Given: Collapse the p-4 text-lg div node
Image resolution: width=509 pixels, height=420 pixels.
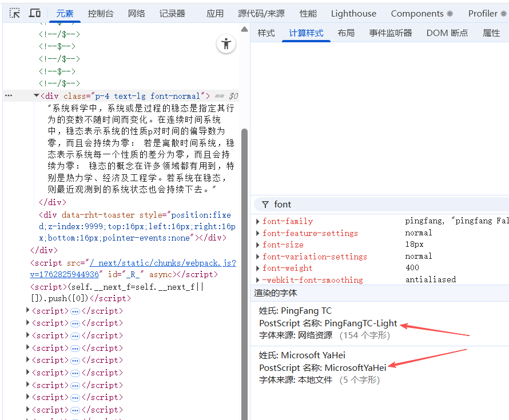Looking at the screenshot, I should (37, 96).
